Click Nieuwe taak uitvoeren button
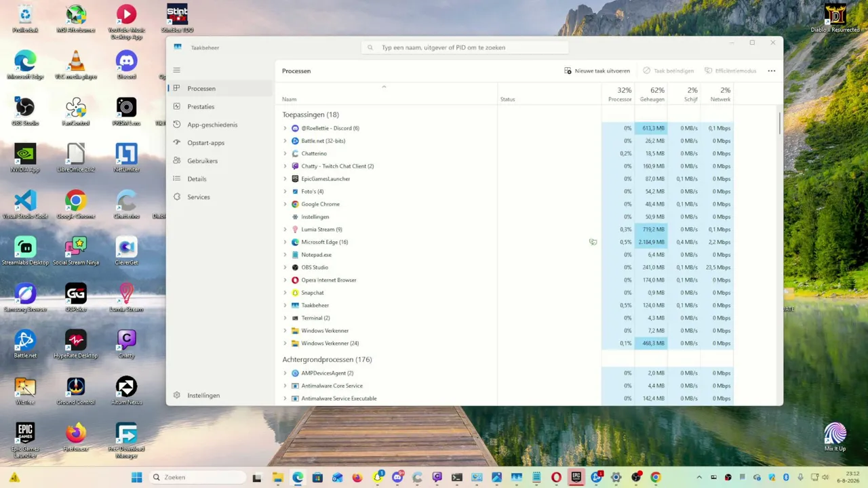 pos(597,70)
